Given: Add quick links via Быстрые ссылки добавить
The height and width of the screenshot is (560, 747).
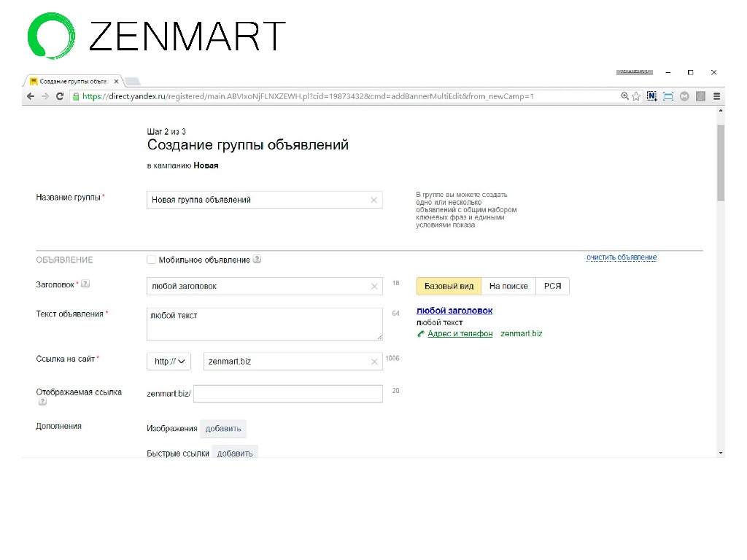Looking at the screenshot, I should [x=235, y=453].
